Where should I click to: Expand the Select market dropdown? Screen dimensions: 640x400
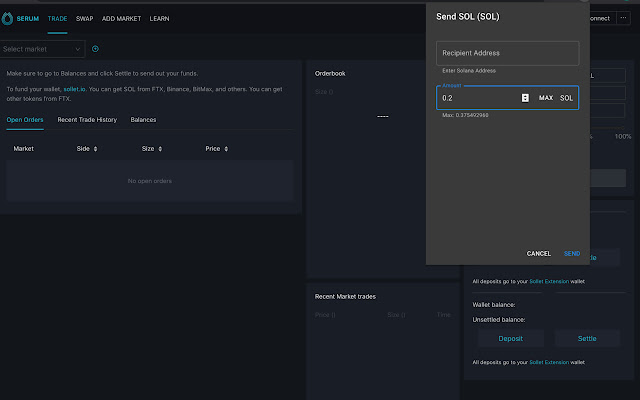pyautogui.click(x=42, y=49)
